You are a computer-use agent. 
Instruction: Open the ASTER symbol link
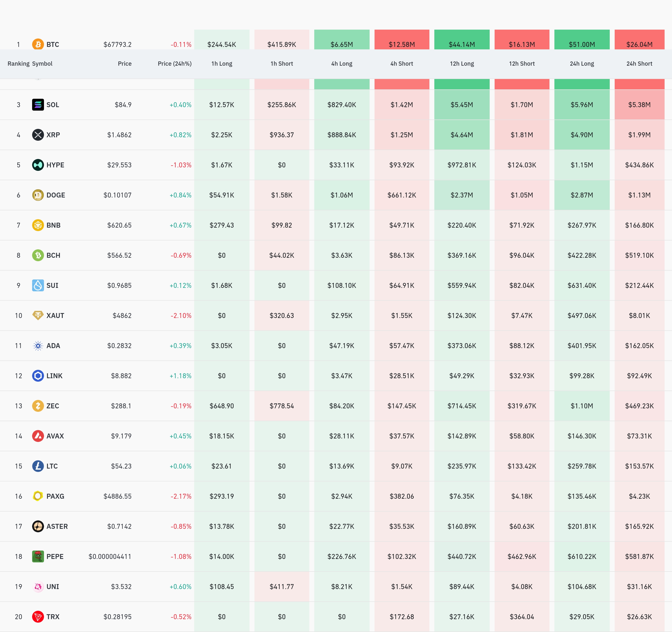coord(57,526)
